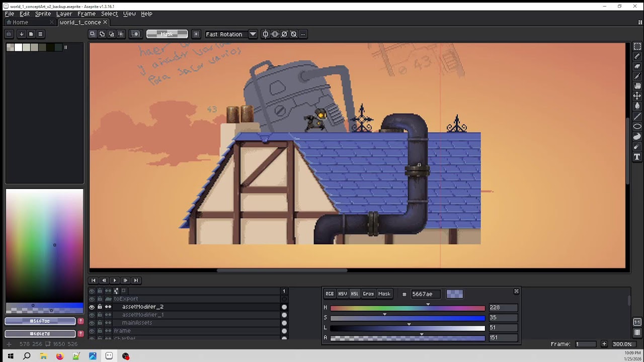Screen dimensions: 644x362
Task: Toggle lock on assetModifer_1 layer
Action: 100,315
